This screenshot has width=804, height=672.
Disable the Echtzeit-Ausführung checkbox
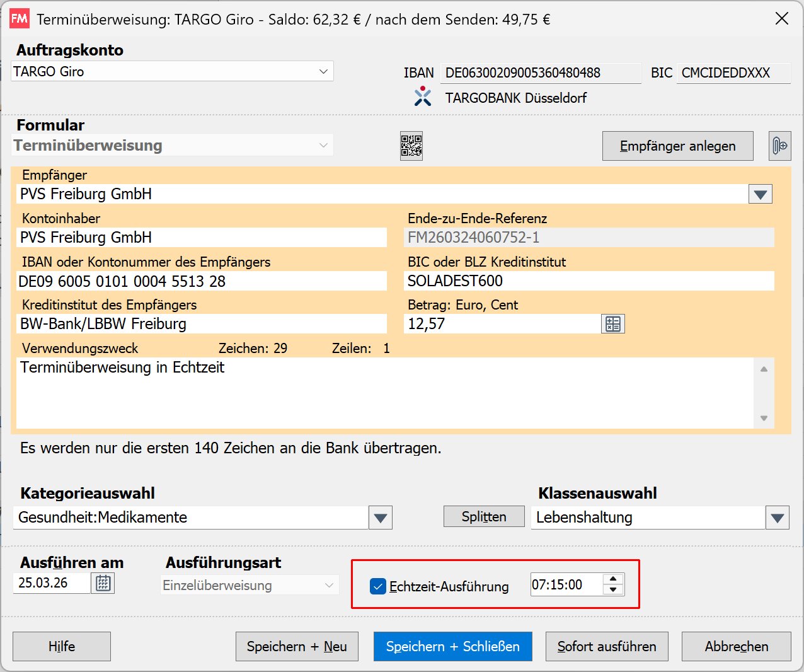[x=378, y=586]
